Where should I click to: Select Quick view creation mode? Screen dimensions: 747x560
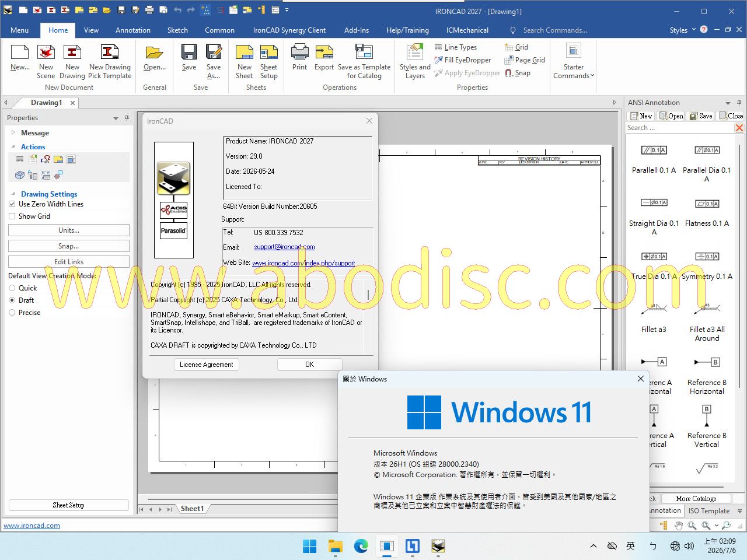pos(12,288)
